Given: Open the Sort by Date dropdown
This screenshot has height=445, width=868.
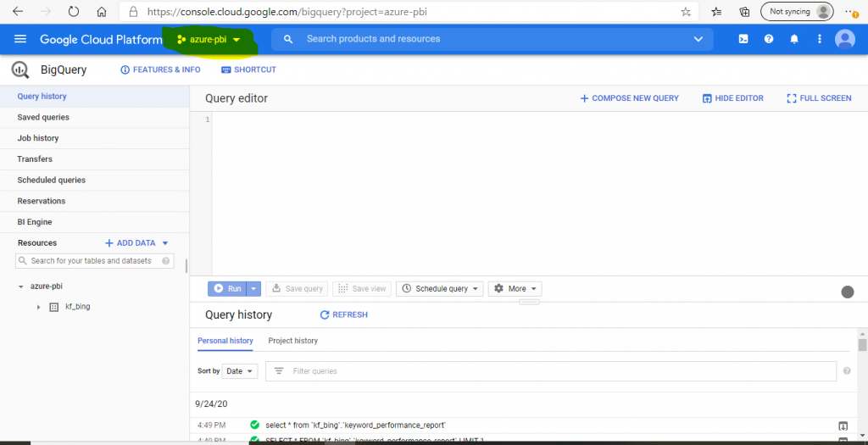Looking at the screenshot, I should [240, 371].
